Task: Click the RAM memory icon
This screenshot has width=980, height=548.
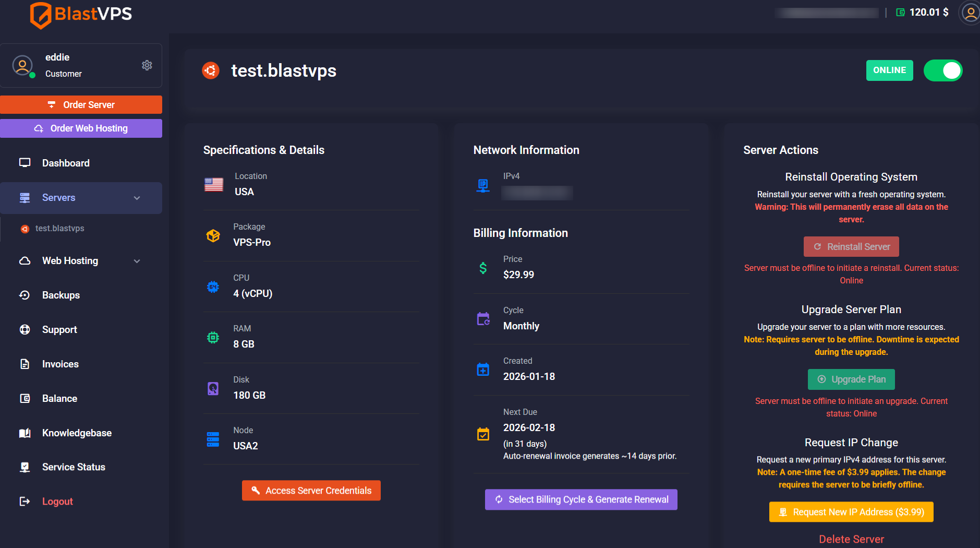Action: pyautogui.click(x=213, y=338)
